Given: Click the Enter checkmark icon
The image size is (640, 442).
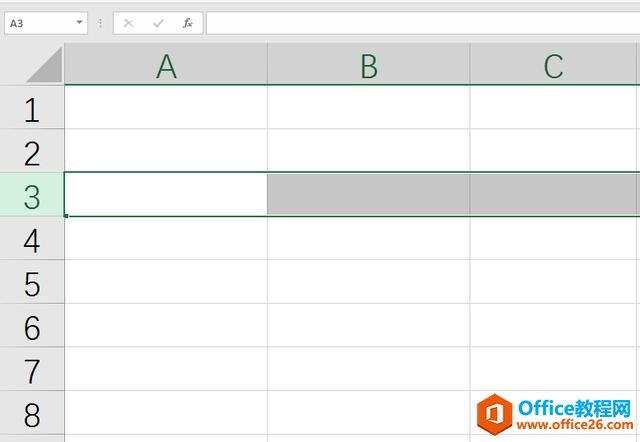Looking at the screenshot, I should (157, 22).
